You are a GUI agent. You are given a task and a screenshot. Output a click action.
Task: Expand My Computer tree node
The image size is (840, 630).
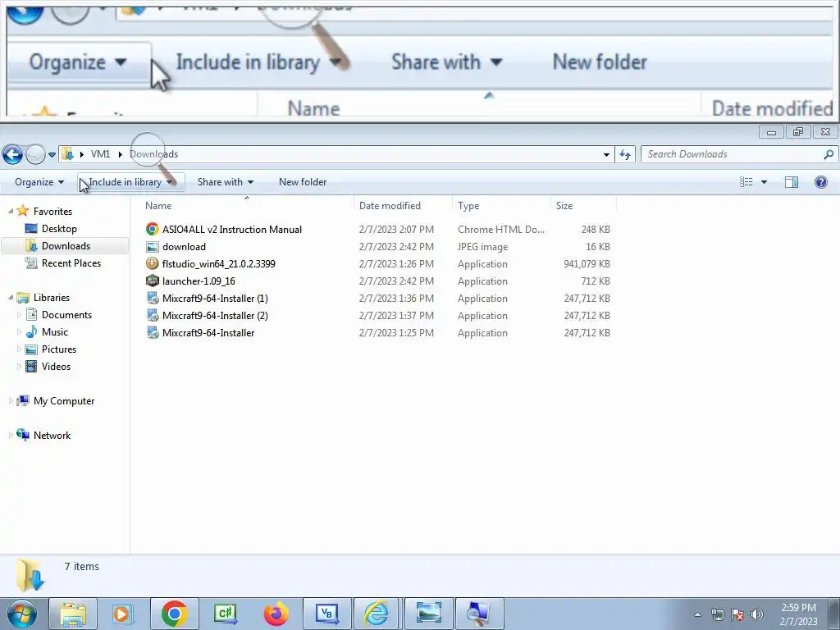(11, 400)
